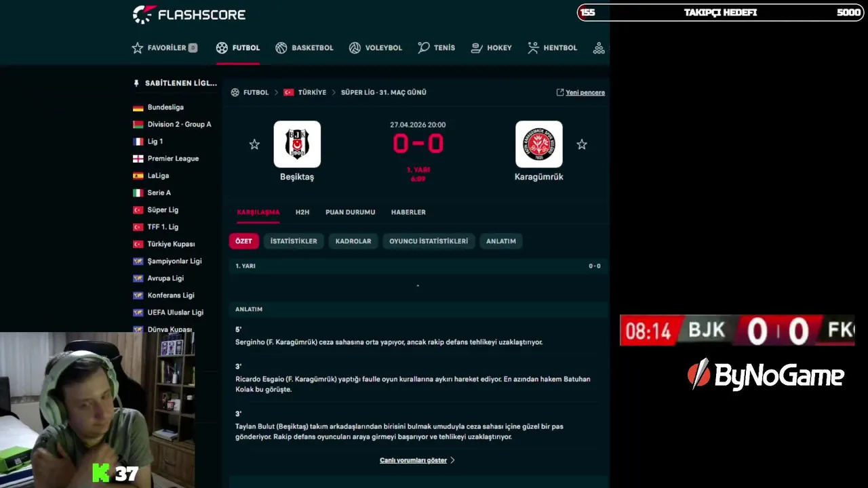Select the Özet sub-tab
The height and width of the screenshot is (488, 868).
point(243,241)
